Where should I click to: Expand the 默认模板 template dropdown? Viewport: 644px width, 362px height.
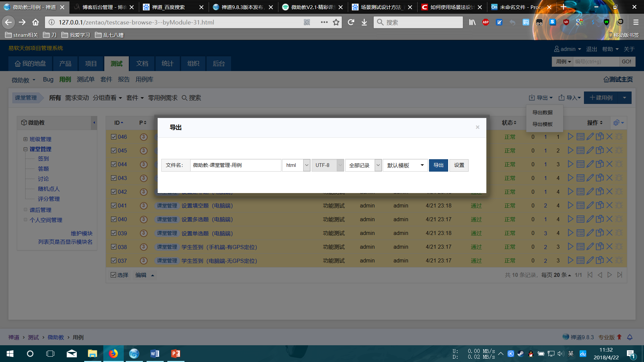(405, 165)
